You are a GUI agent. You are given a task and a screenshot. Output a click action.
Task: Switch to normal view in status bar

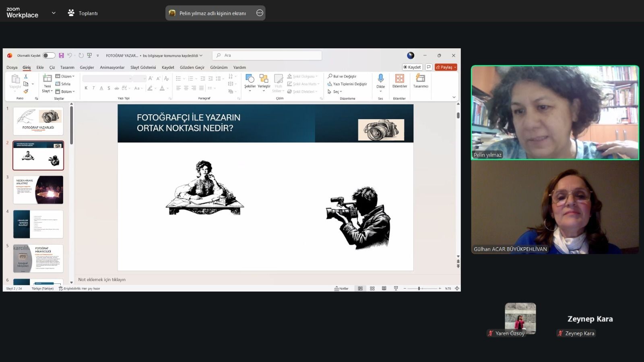(360, 288)
